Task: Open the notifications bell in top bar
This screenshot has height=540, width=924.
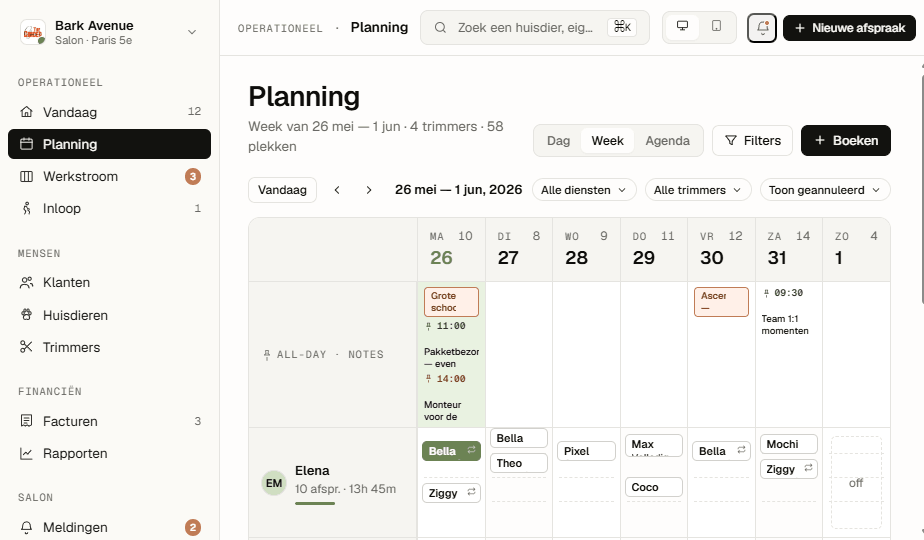Action: click(762, 28)
